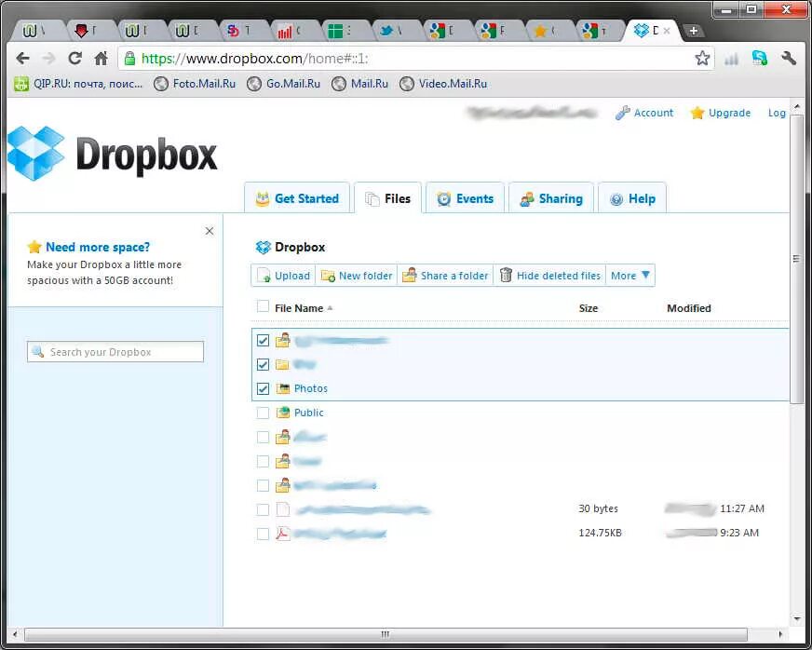Open a new browser tab

coord(694,31)
